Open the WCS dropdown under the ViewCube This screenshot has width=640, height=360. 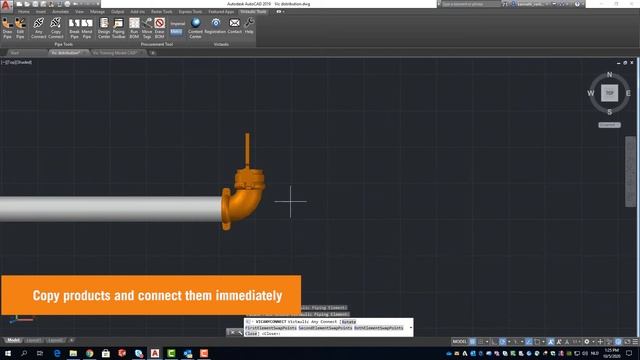pyautogui.click(x=609, y=125)
